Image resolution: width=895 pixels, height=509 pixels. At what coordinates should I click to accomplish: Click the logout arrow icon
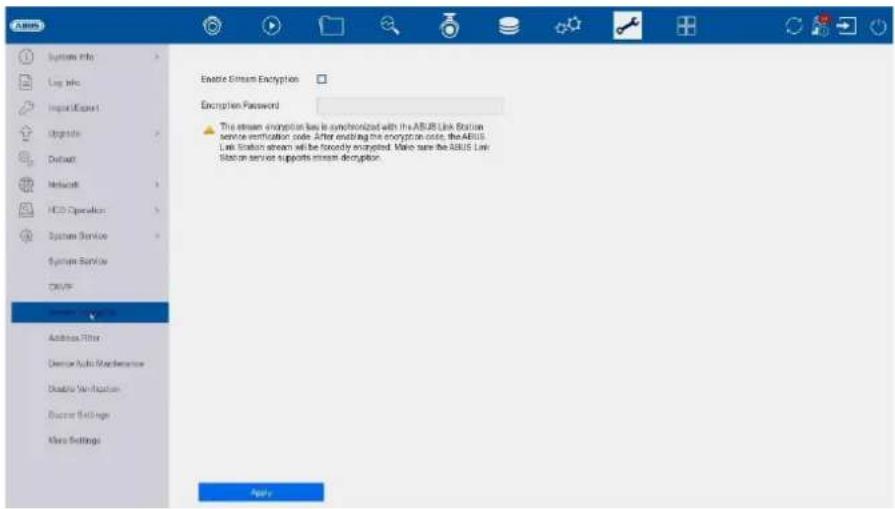846,26
